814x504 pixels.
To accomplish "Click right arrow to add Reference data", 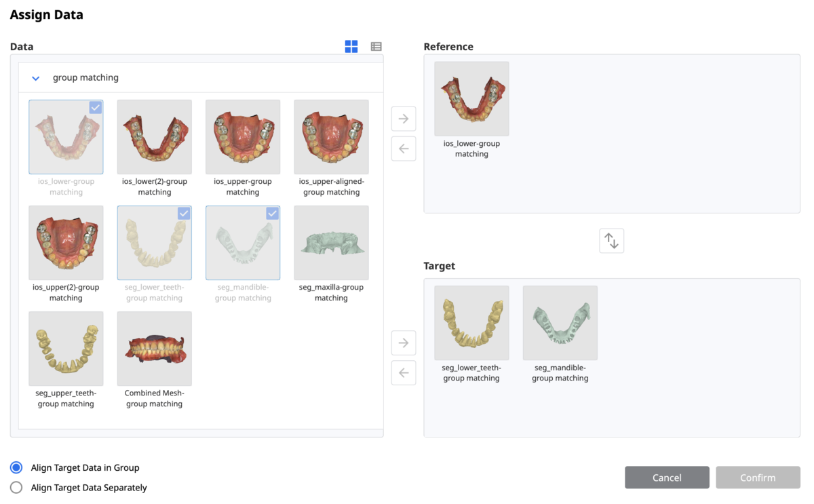I will 404,119.
